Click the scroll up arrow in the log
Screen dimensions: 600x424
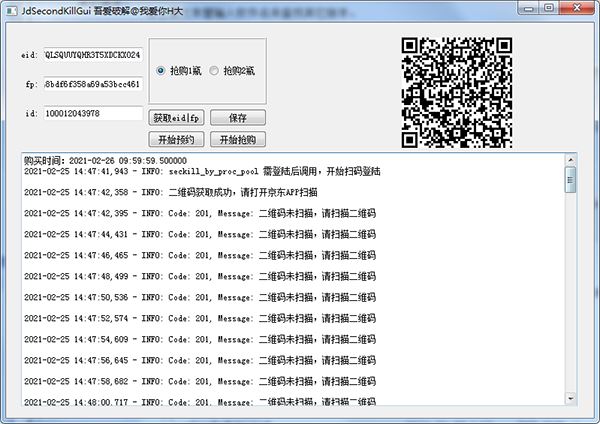(x=570, y=162)
